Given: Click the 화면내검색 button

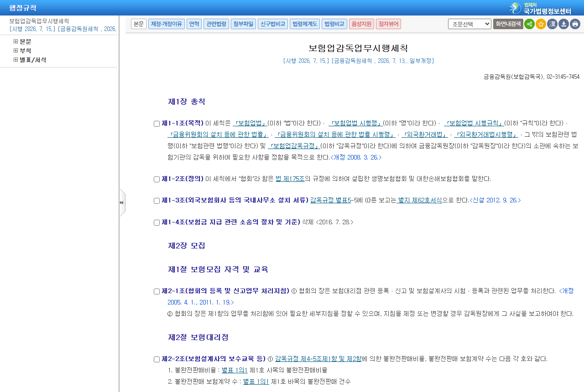Looking at the screenshot, I should pyautogui.click(x=508, y=24).
